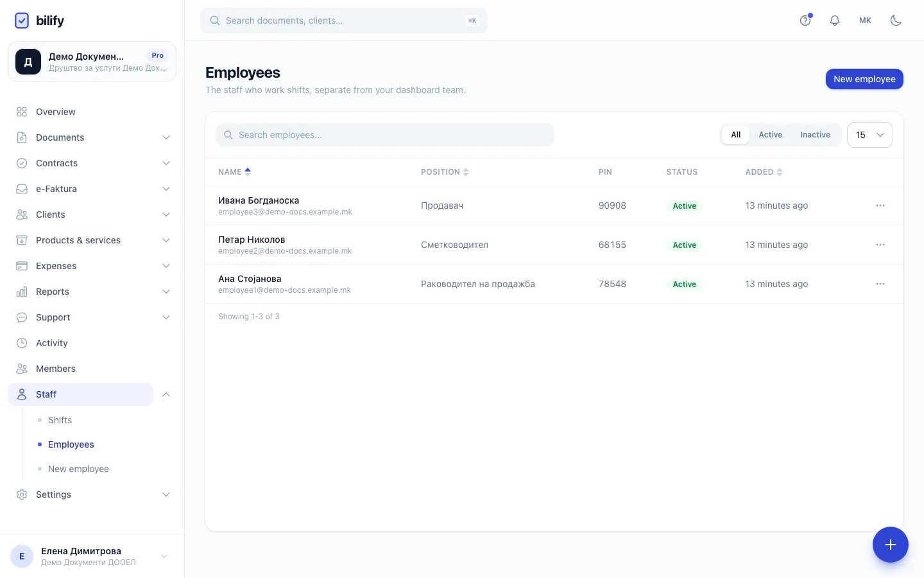Click the Contracts check-circle icon
The image size is (924, 578).
[x=22, y=163]
